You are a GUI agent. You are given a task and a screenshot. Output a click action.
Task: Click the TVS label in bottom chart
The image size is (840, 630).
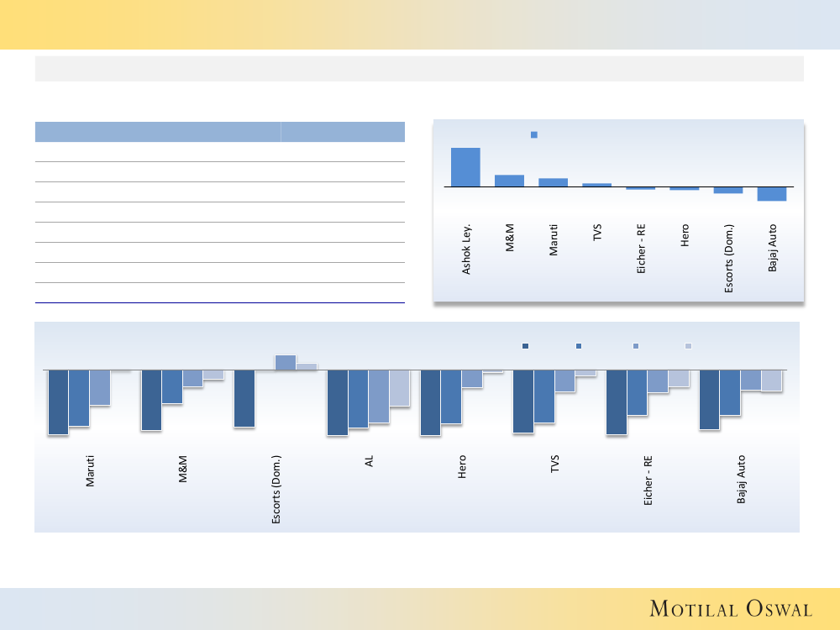[554, 465]
